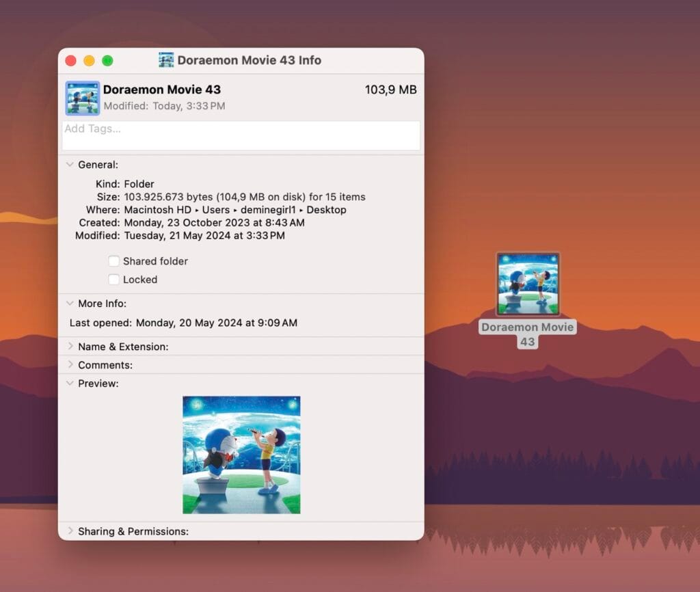Viewport: 700px width, 592px height.
Task: Select the Doraemon Movie 43 desktop folder icon
Action: tap(528, 284)
